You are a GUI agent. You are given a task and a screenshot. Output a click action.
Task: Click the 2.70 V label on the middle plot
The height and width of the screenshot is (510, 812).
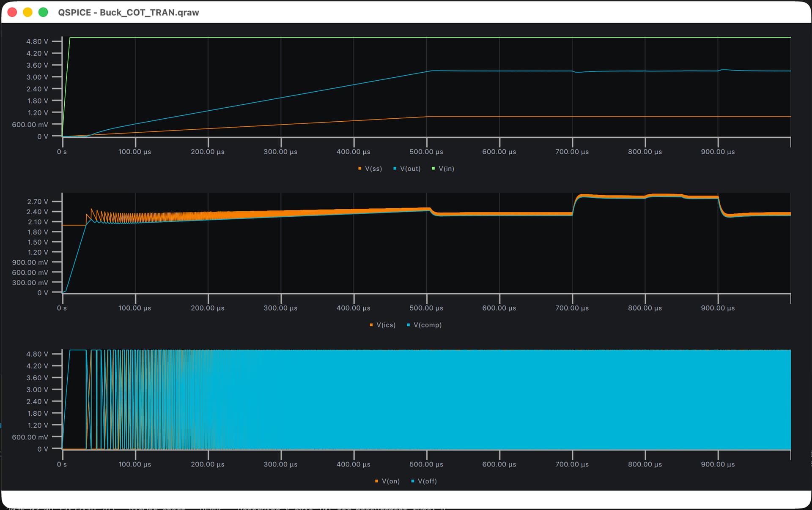click(x=38, y=202)
